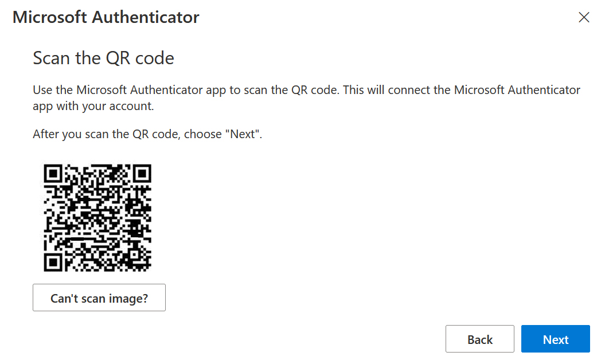
Task: Click the sentence "This will connect the Microsoft Authenticator"
Action: coord(462,90)
